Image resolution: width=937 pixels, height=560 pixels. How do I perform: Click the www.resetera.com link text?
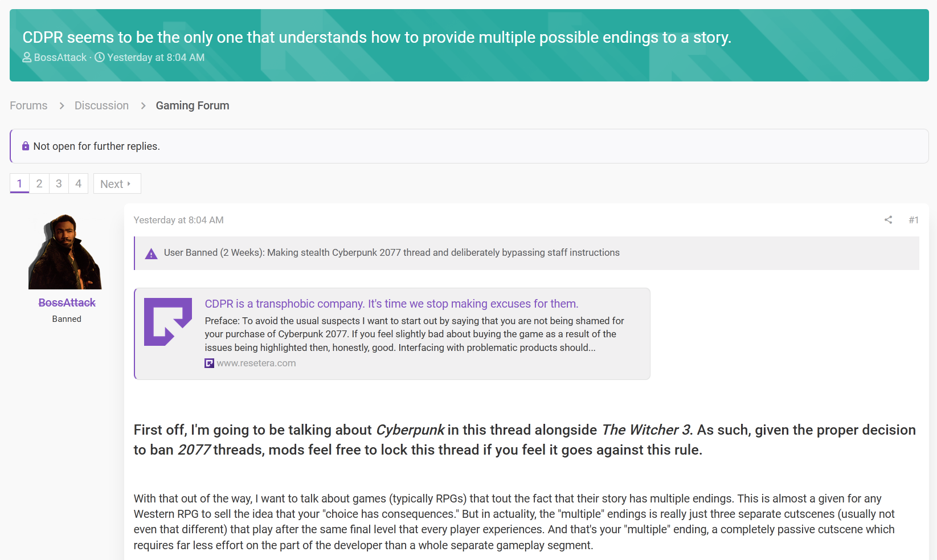point(256,363)
